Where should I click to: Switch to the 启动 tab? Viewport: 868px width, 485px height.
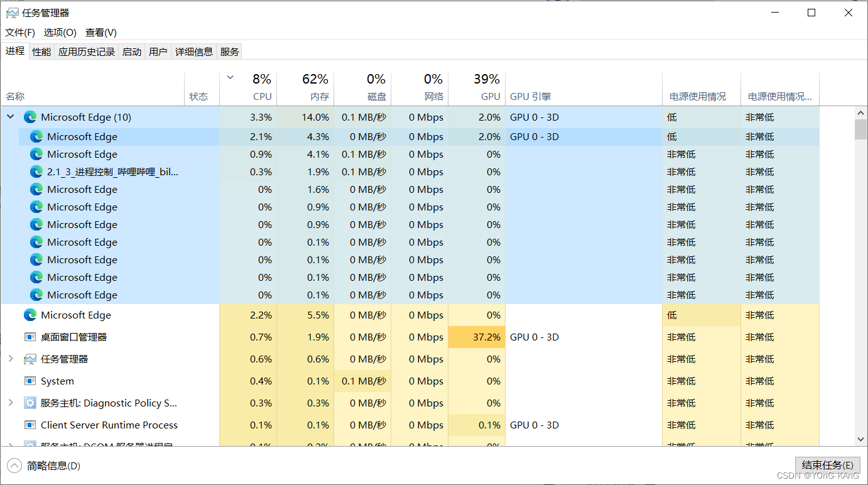132,52
